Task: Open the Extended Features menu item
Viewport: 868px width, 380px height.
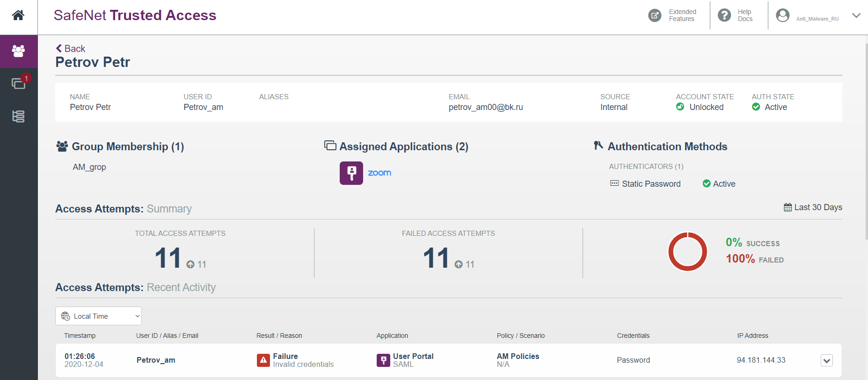Action: (x=682, y=15)
